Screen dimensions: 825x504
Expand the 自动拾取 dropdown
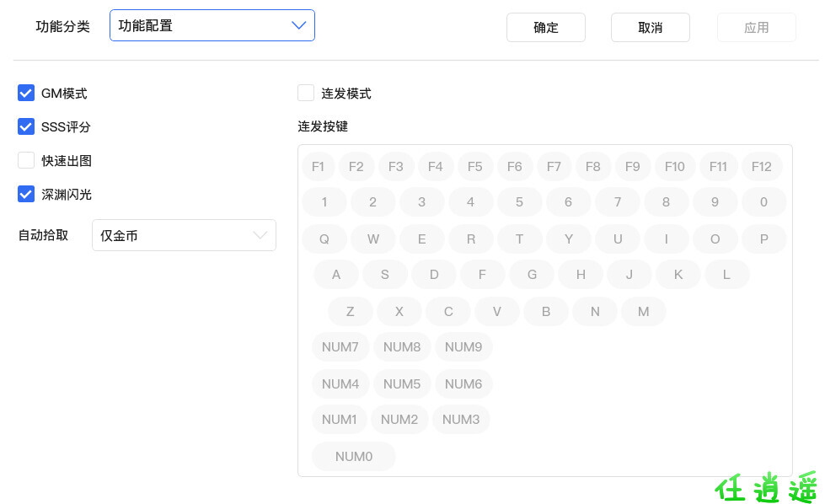(184, 236)
